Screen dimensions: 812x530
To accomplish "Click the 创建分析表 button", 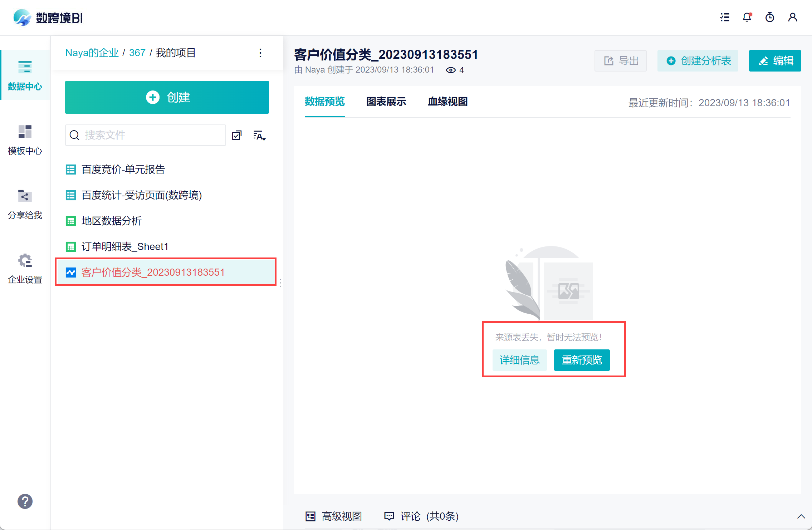I will [698, 61].
